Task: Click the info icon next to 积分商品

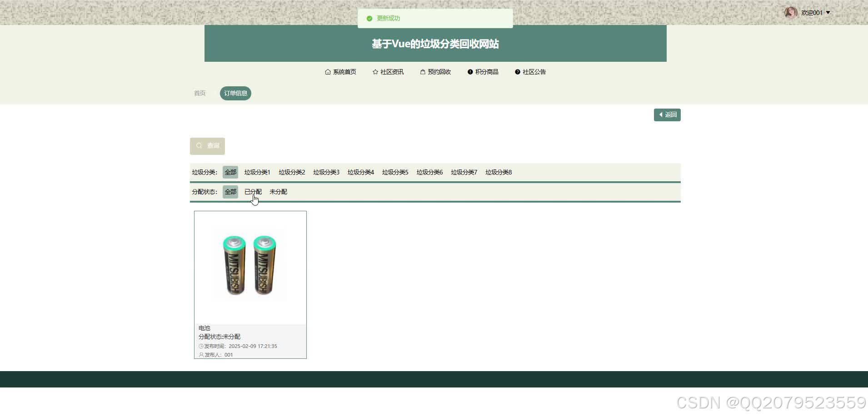Action: point(469,71)
